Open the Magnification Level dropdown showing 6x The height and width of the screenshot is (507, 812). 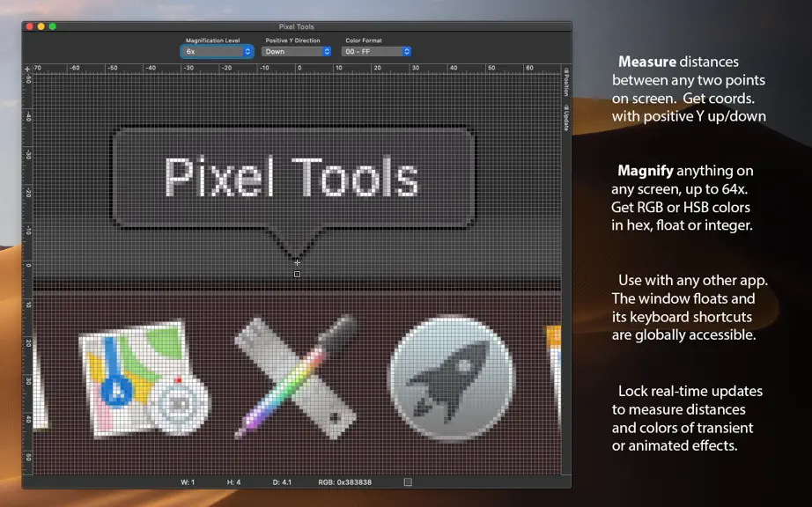click(217, 51)
